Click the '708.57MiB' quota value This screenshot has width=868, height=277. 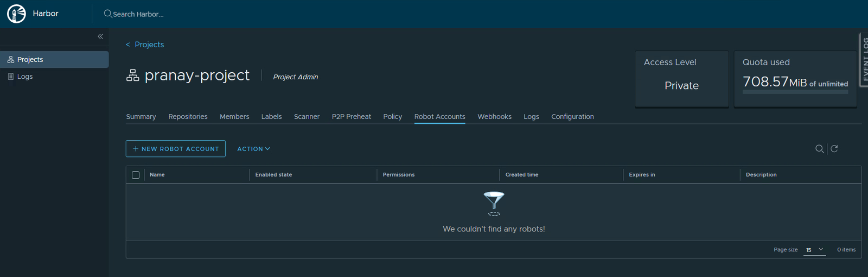[775, 82]
